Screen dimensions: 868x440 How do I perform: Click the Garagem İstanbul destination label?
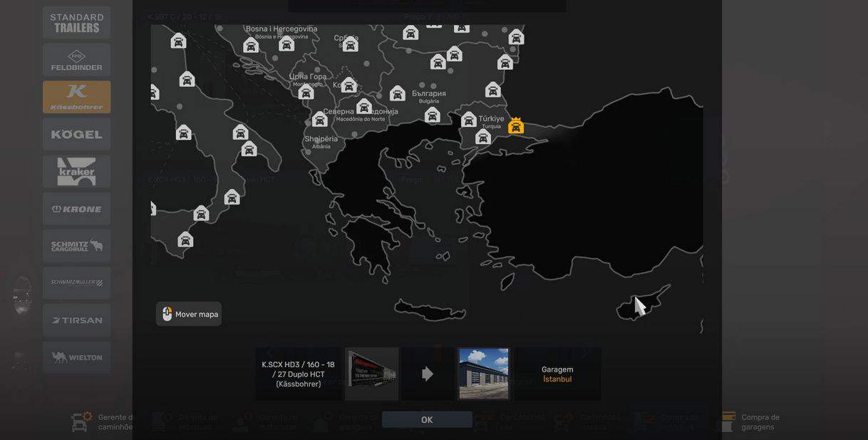click(x=557, y=374)
